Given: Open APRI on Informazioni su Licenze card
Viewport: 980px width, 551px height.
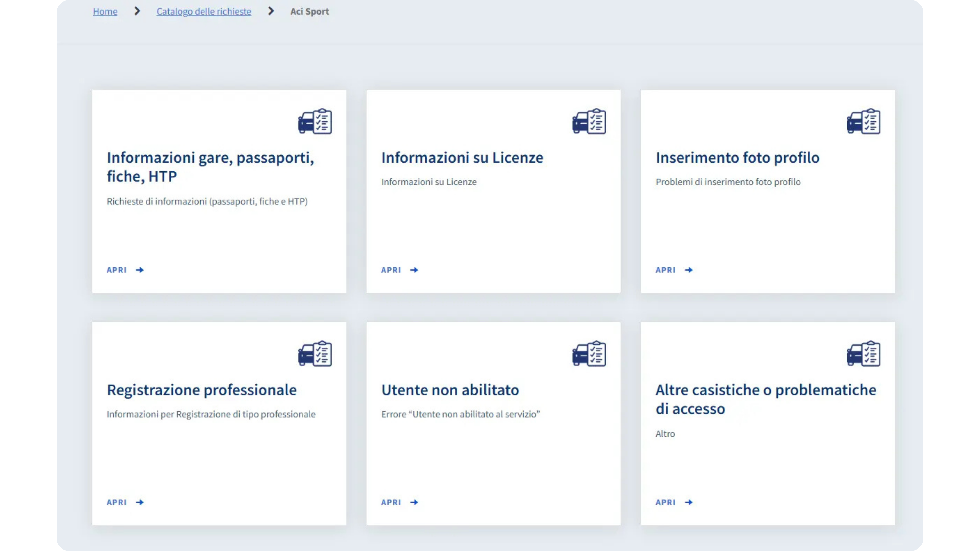Looking at the screenshot, I should tap(391, 270).
